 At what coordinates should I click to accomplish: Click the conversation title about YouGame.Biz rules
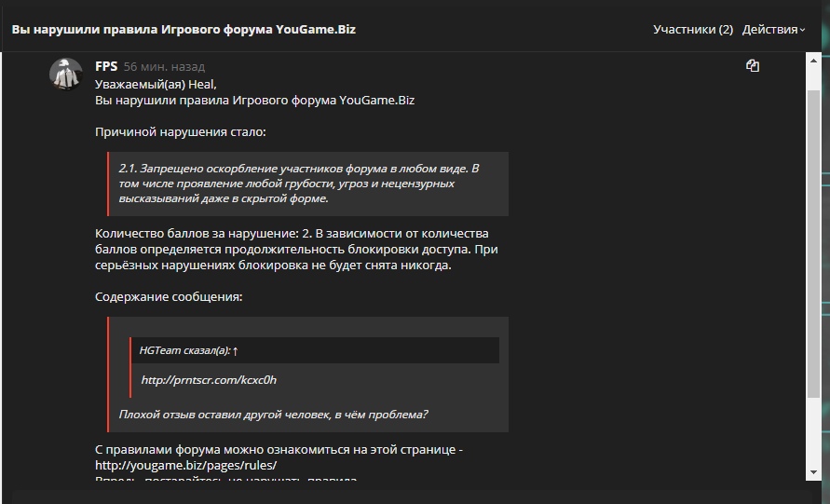click(184, 29)
